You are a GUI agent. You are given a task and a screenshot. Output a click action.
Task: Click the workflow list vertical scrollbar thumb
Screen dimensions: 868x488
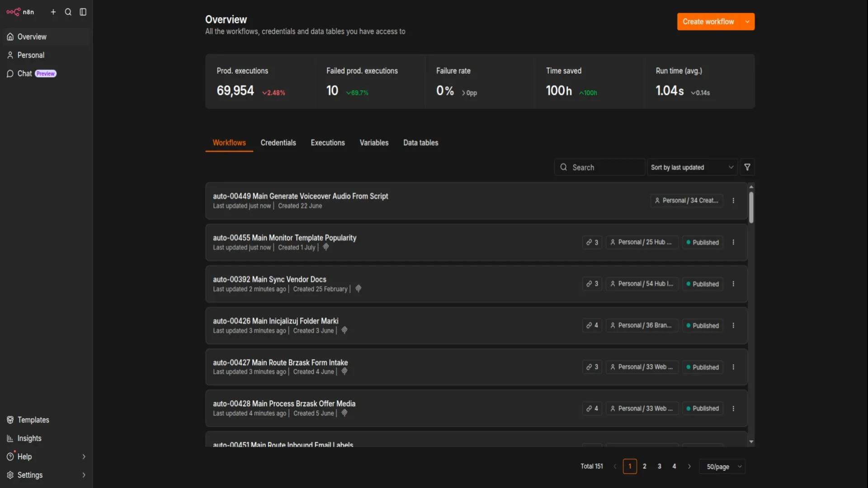tap(751, 207)
